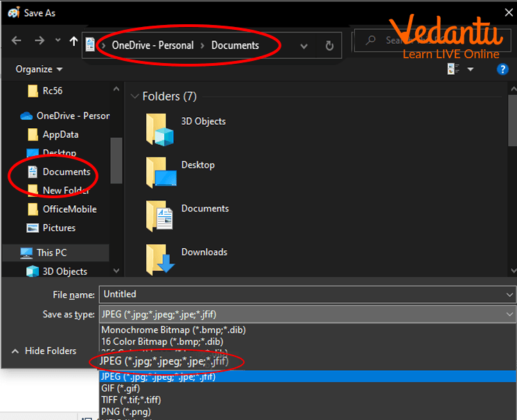Select Documents in the navigation pane
517x420 pixels.
67,172
